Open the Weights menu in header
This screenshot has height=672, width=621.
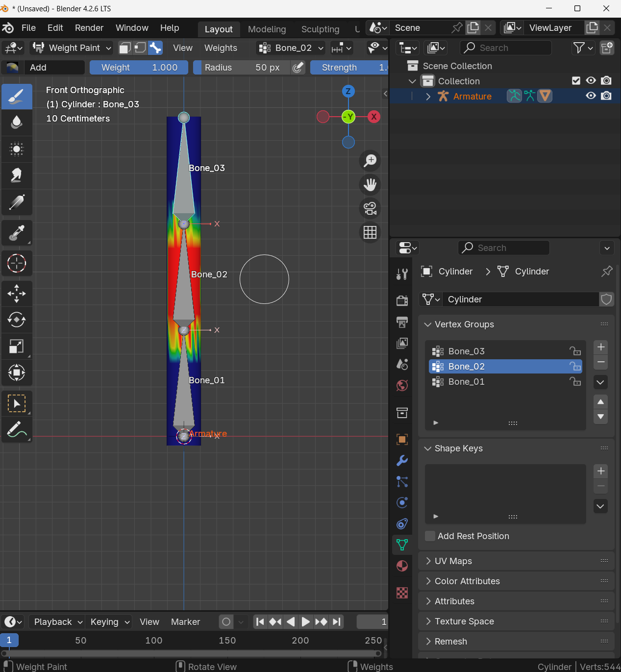pos(221,48)
